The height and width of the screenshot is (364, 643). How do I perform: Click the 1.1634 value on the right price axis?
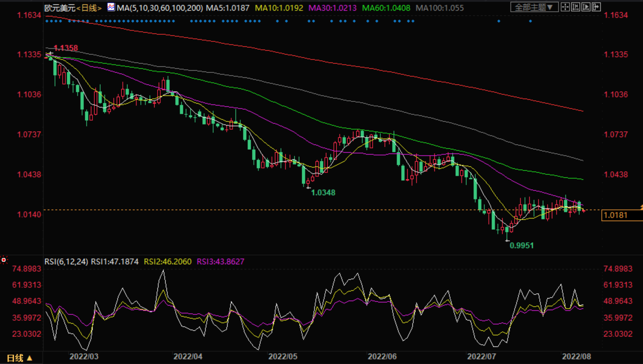[616, 15]
